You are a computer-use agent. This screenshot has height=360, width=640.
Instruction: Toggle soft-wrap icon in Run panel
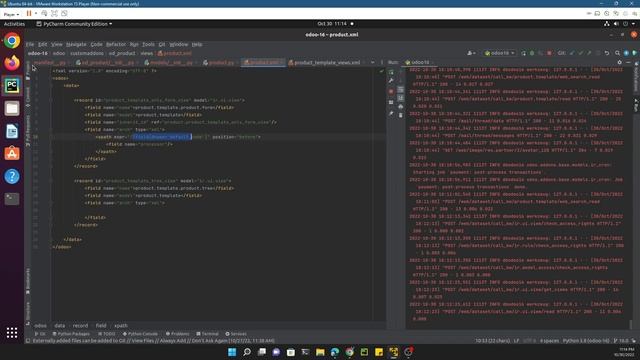pos(400,89)
